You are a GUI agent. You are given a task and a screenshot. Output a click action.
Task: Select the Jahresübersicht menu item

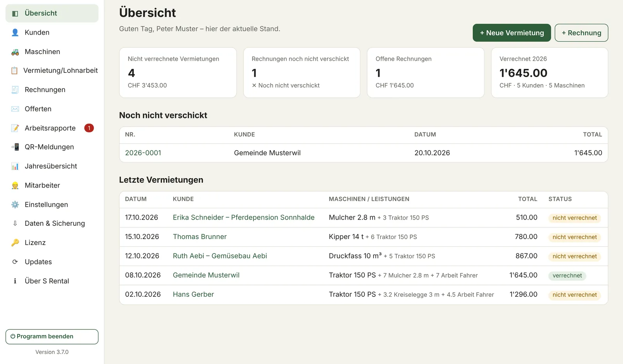[52, 166]
